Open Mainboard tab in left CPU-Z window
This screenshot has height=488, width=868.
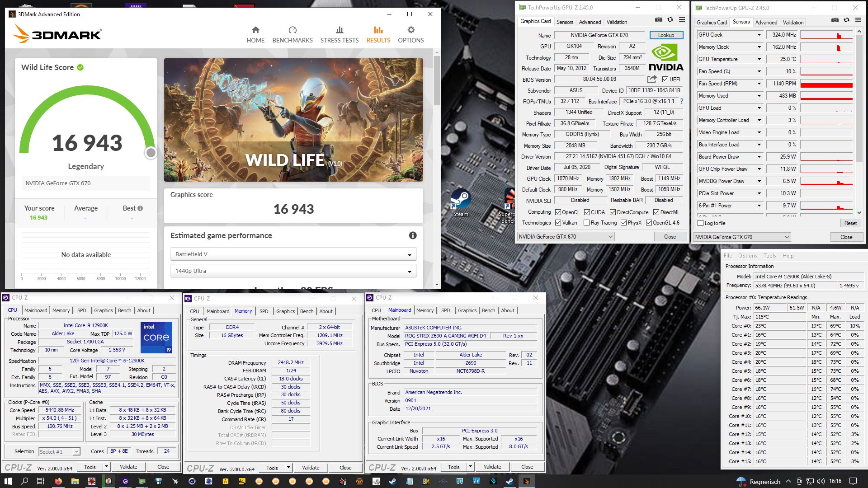coord(36,310)
